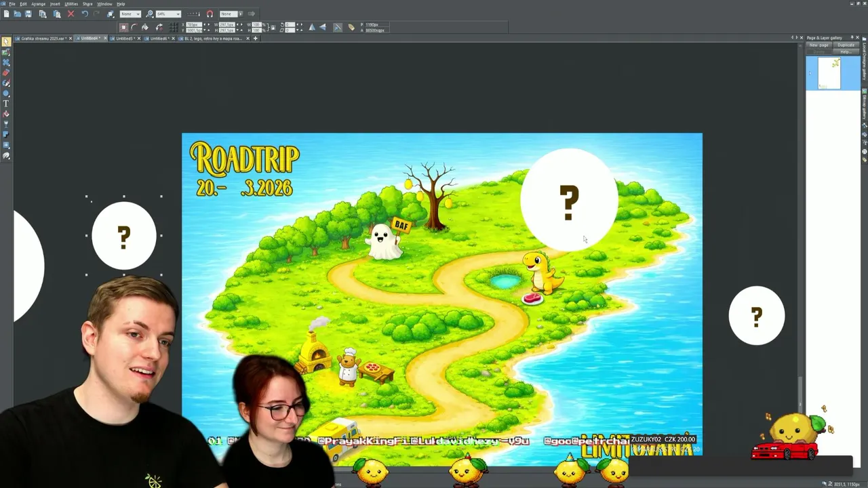The width and height of the screenshot is (868, 488).
Task: Click the Paste icon
Action: coord(57,14)
